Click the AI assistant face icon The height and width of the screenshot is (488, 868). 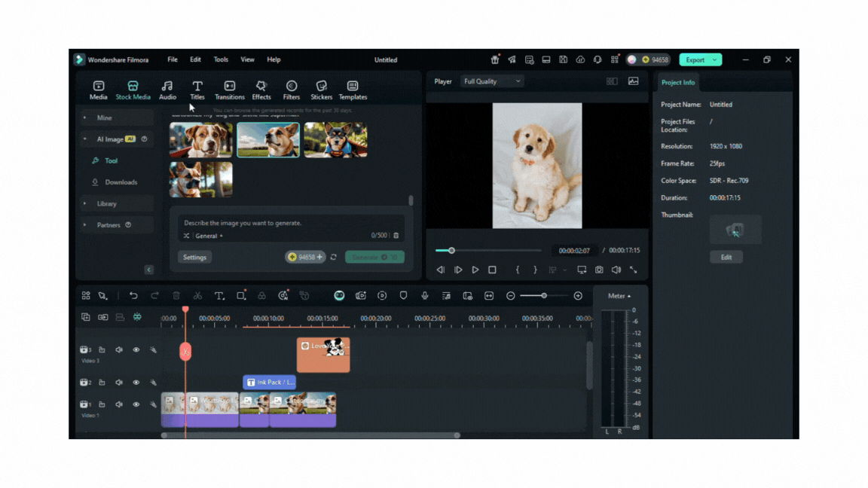pos(339,296)
